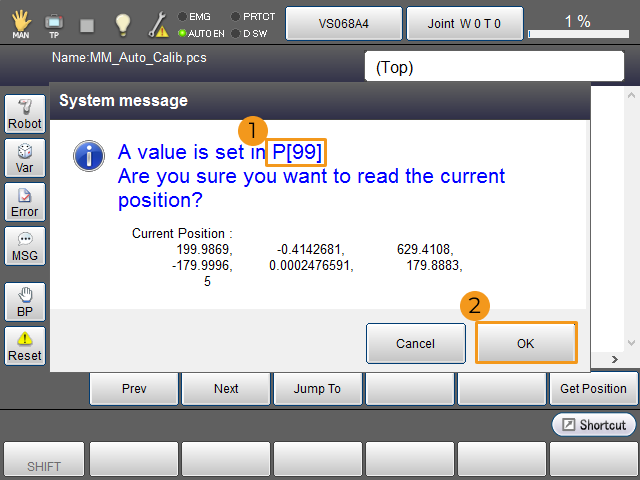Click the gray stop square icon
This screenshot has width=640, height=480.
(x=87, y=25)
